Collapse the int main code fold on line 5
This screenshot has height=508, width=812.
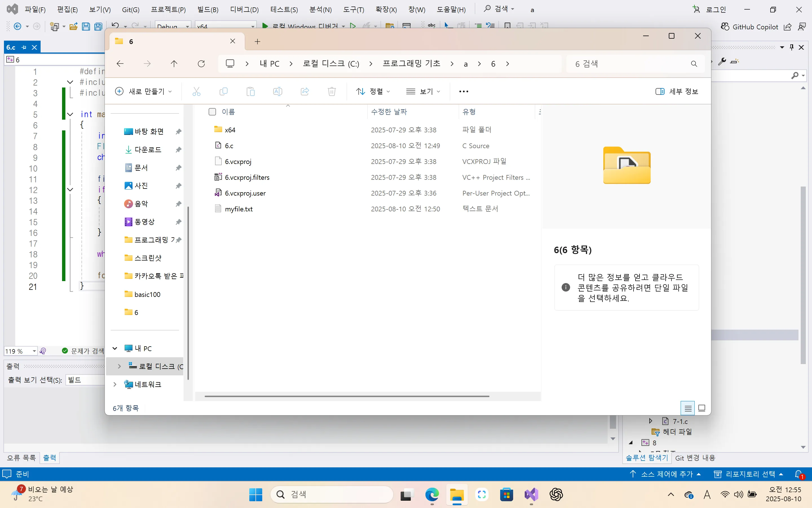[x=70, y=114]
